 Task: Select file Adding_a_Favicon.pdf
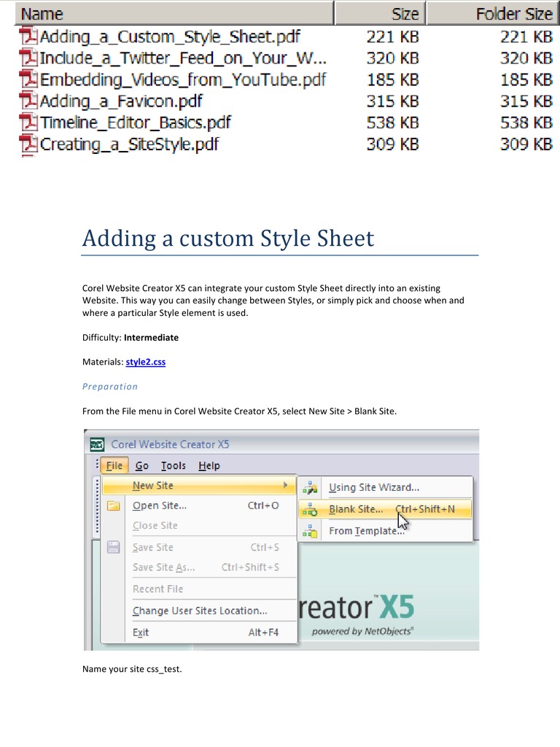[x=122, y=101]
